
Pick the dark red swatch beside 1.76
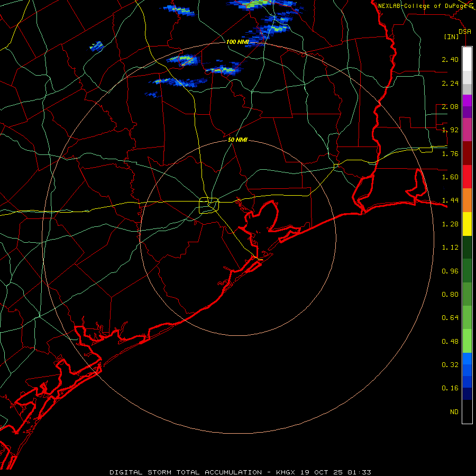pyautogui.click(x=467, y=153)
